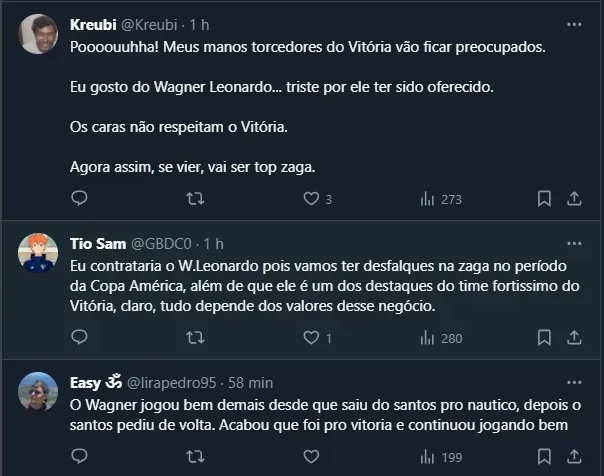Open more options menu for Tio Sam's tweet
The height and width of the screenshot is (476, 604).
pos(573,244)
